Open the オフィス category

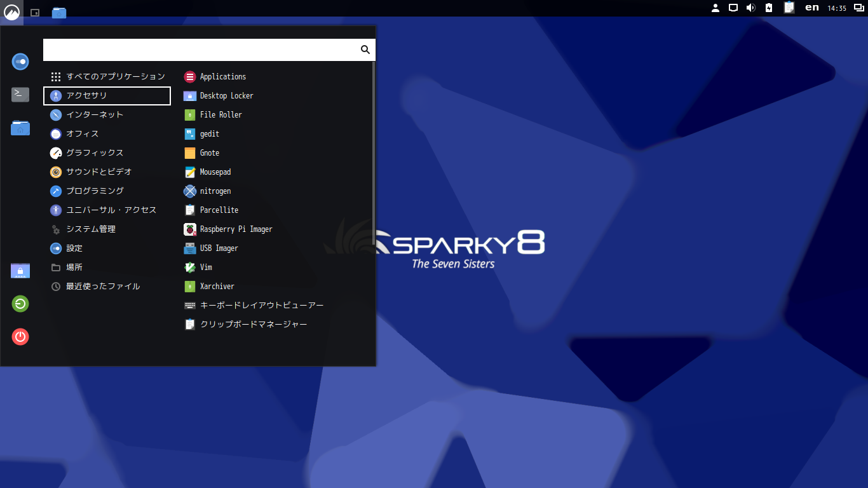point(107,133)
